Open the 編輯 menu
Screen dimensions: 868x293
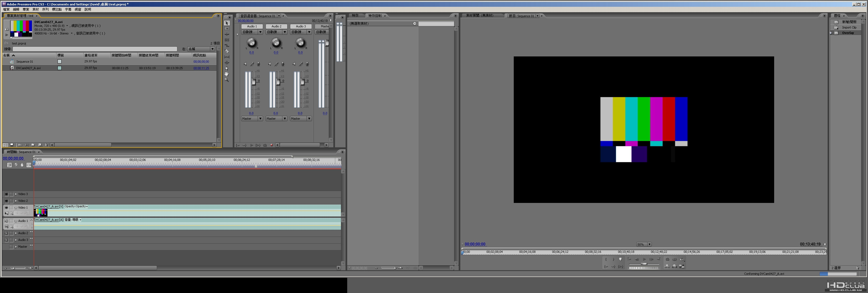coord(16,9)
